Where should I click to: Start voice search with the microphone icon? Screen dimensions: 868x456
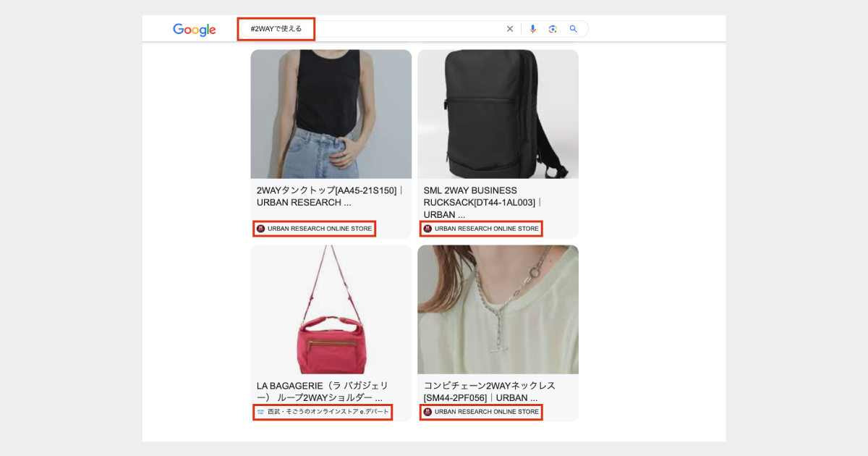(x=533, y=29)
